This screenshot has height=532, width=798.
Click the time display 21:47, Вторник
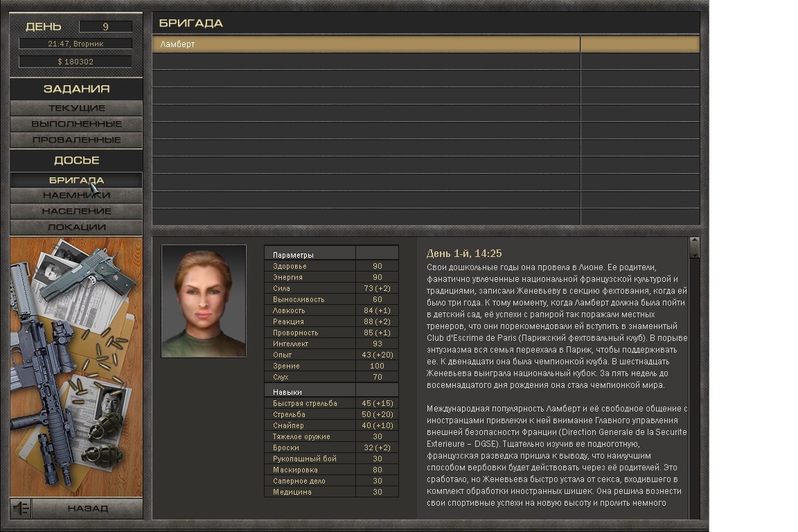pos(76,44)
